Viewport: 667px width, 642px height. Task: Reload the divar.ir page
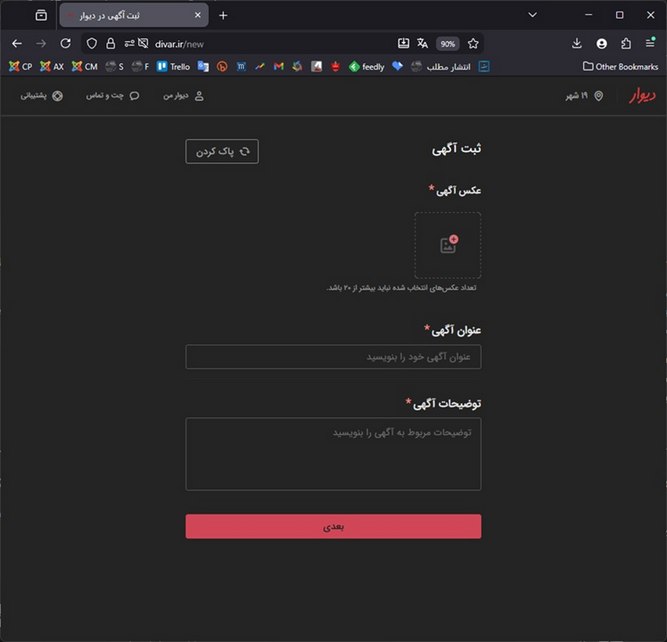(x=66, y=43)
